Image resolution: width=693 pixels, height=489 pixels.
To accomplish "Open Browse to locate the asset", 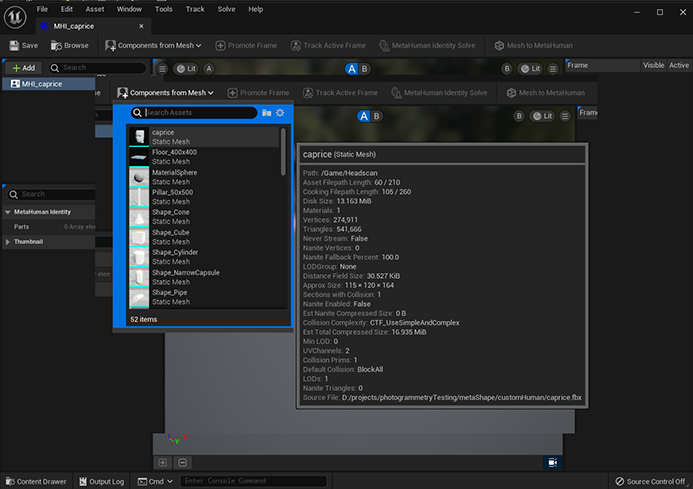I will coord(69,45).
